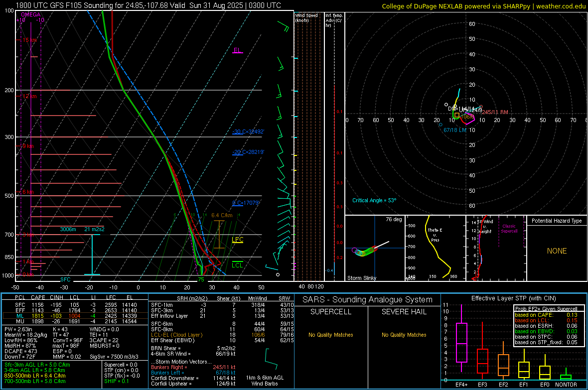Viewport: 588px width, 390px height.
Task: Click the 'MeanW = 18.2g/kg' value
Action: (26, 335)
